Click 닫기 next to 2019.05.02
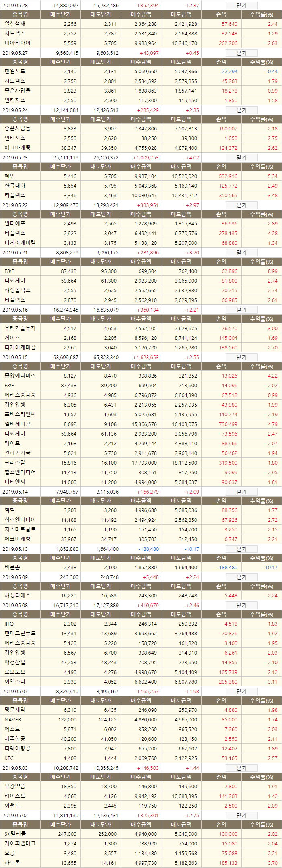The width and height of the screenshot is (282, 868). 241,816
